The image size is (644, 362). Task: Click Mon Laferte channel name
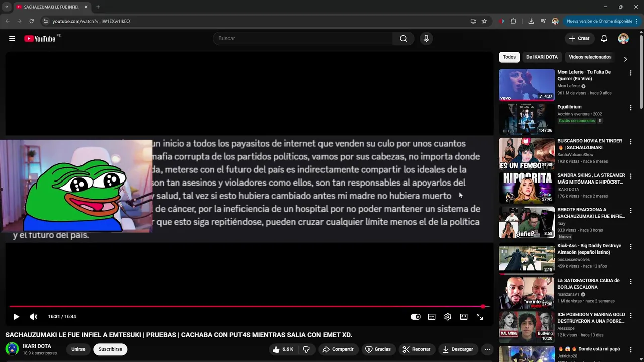point(569,86)
